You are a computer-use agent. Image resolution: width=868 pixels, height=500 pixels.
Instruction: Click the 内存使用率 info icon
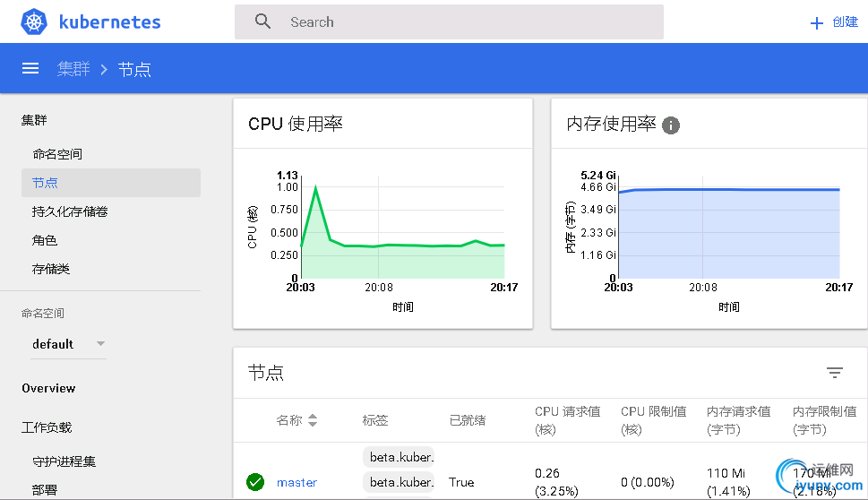pos(670,125)
